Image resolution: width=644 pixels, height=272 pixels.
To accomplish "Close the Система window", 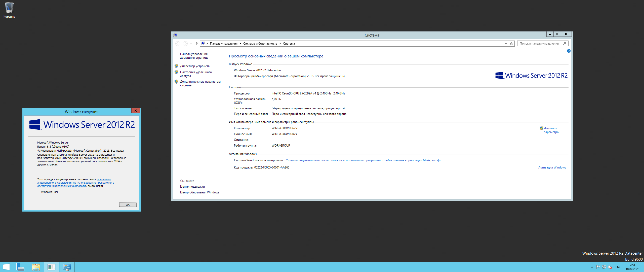I will 566,34.
